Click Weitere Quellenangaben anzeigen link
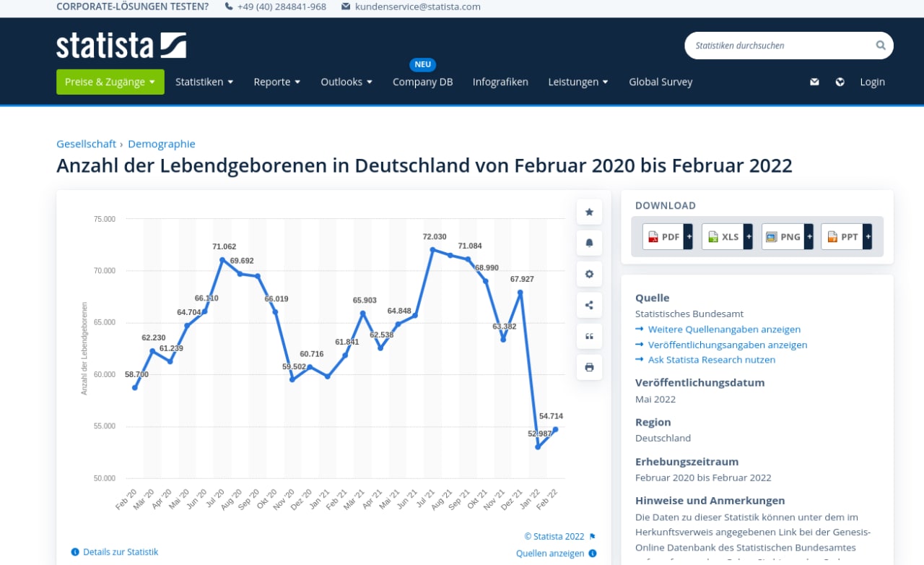924x565 pixels. click(x=724, y=329)
